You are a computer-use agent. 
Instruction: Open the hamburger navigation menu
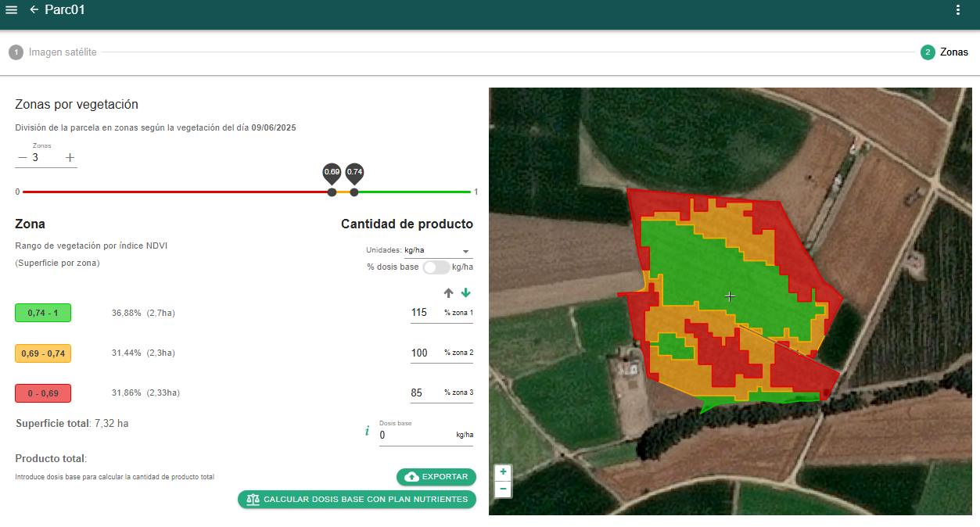tap(11, 10)
